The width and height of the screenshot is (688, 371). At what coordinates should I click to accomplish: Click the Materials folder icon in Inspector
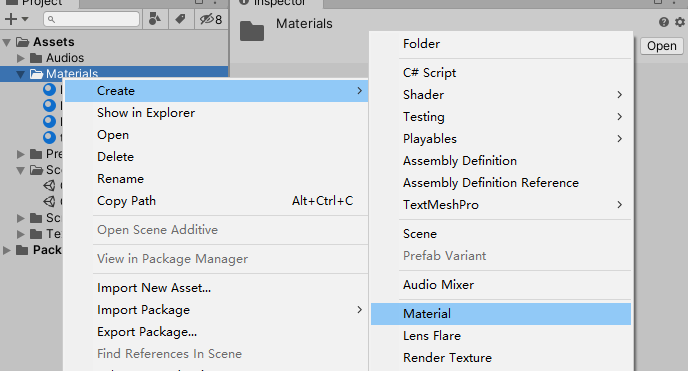tap(252, 31)
